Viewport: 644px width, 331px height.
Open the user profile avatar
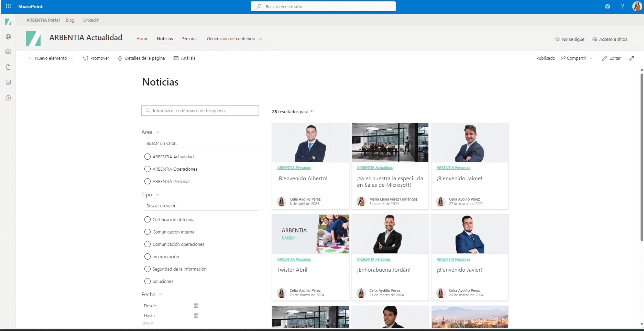[637, 6]
